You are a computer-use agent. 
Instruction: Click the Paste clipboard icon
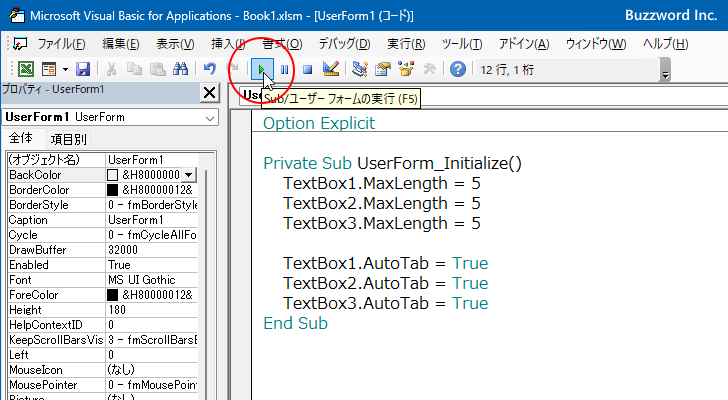tap(158, 69)
